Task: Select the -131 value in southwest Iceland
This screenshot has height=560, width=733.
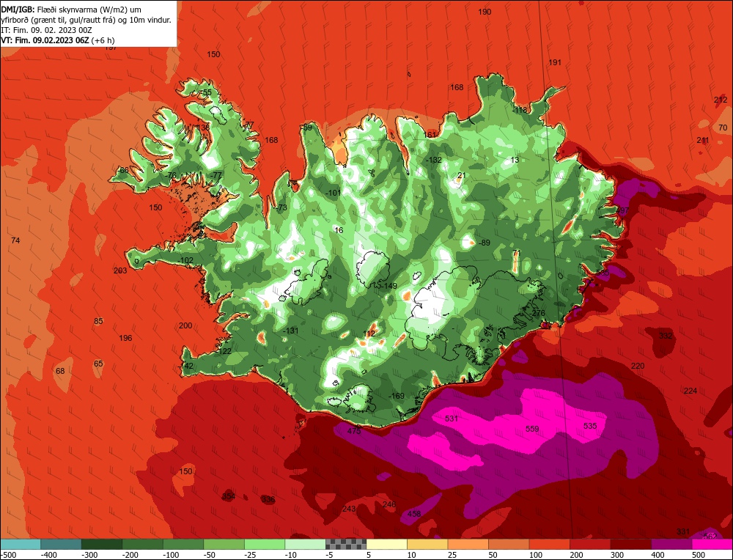Action: click(x=290, y=331)
